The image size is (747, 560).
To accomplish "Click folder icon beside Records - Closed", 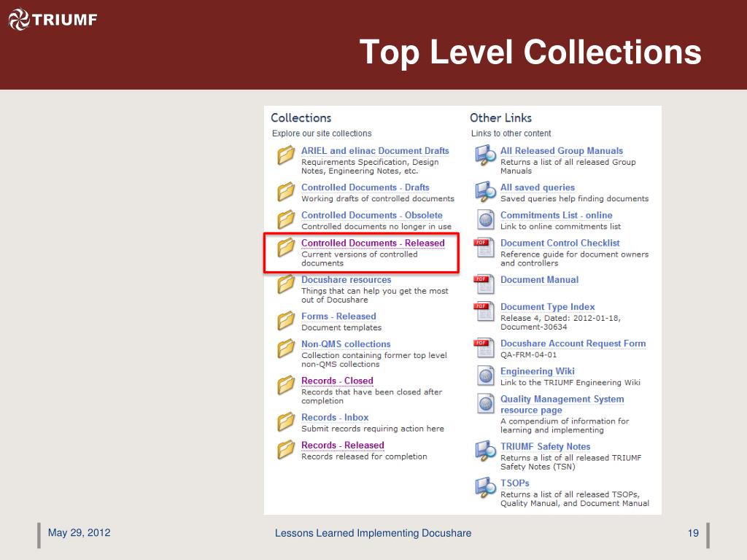I will click(x=286, y=385).
